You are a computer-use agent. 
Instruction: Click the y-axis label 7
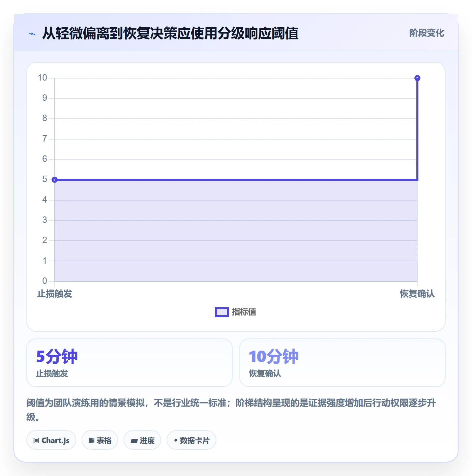(x=45, y=139)
